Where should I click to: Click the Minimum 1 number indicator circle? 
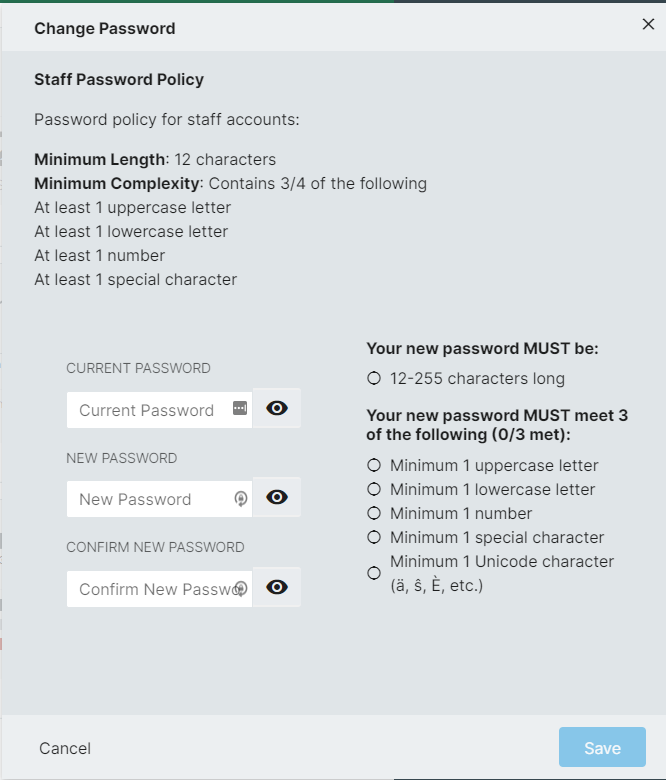pos(374,513)
